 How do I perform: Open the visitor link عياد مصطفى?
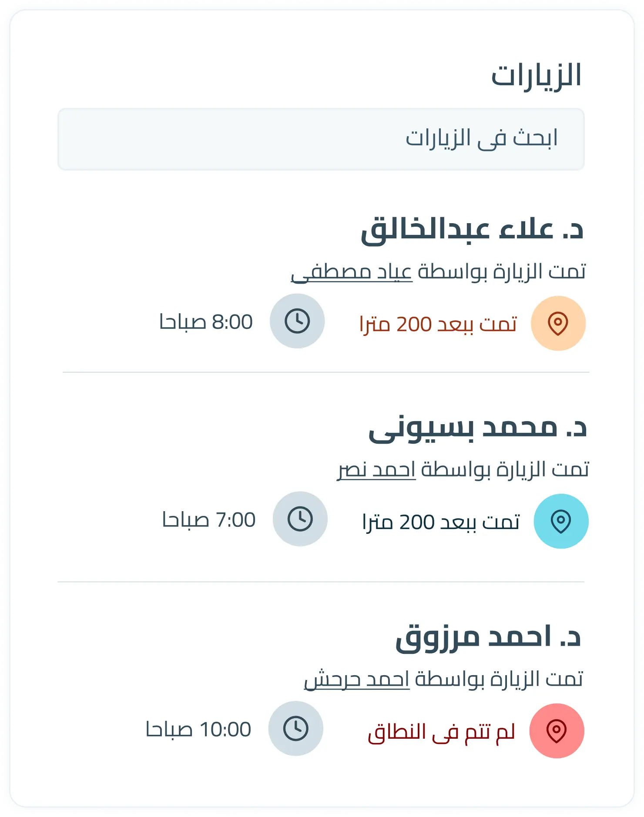coord(352,272)
